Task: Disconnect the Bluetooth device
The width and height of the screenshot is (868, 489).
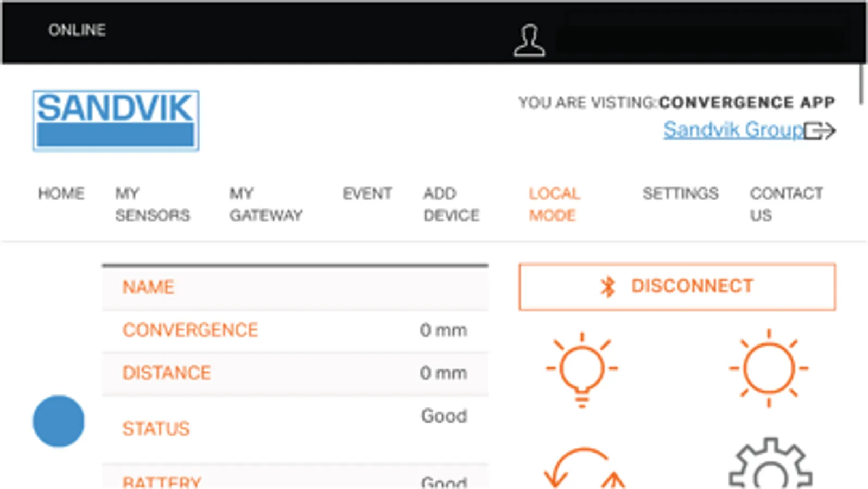Action: tap(677, 287)
